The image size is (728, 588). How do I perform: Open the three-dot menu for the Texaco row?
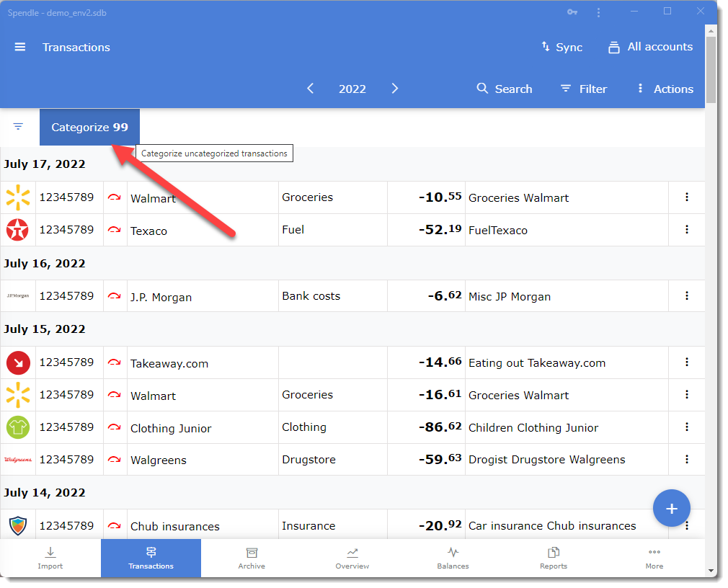[x=687, y=230]
